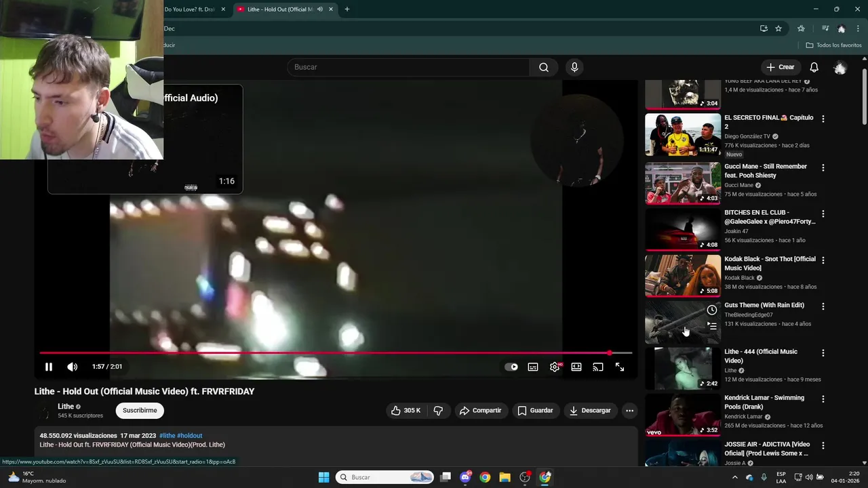The width and height of the screenshot is (868, 488).
Task: Click the #holdout hashtag link
Action: tap(190, 436)
